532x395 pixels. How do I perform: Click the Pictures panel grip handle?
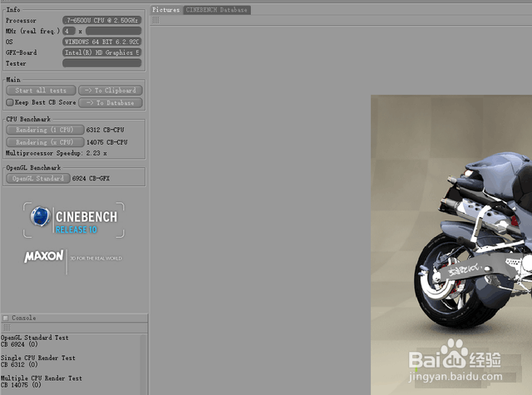click(x=155, y=20)
